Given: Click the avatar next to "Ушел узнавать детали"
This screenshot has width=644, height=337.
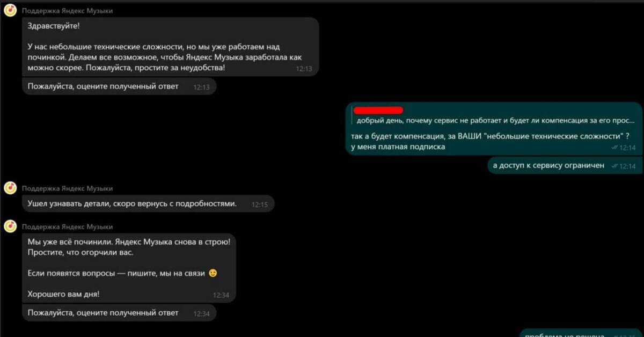Looking at the screenshot, I should (10, 188).
